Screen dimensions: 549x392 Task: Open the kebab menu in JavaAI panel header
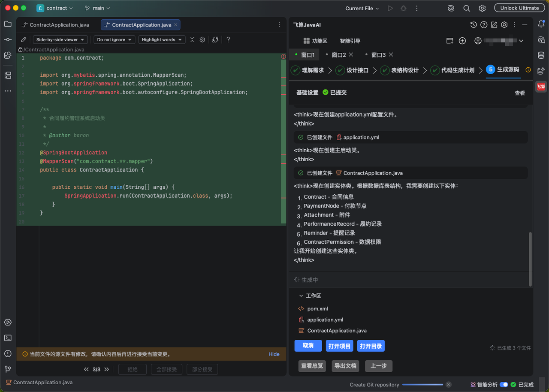(514, 25)
